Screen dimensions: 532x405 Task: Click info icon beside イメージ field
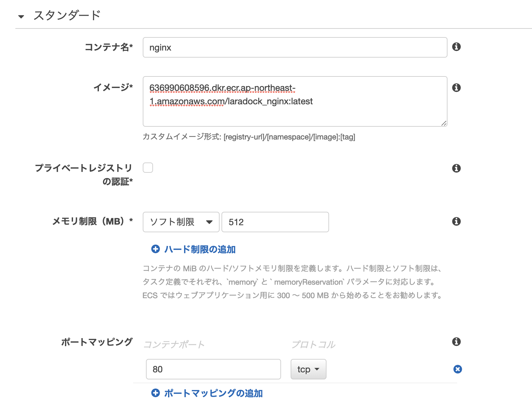click(x=456, y=88)
